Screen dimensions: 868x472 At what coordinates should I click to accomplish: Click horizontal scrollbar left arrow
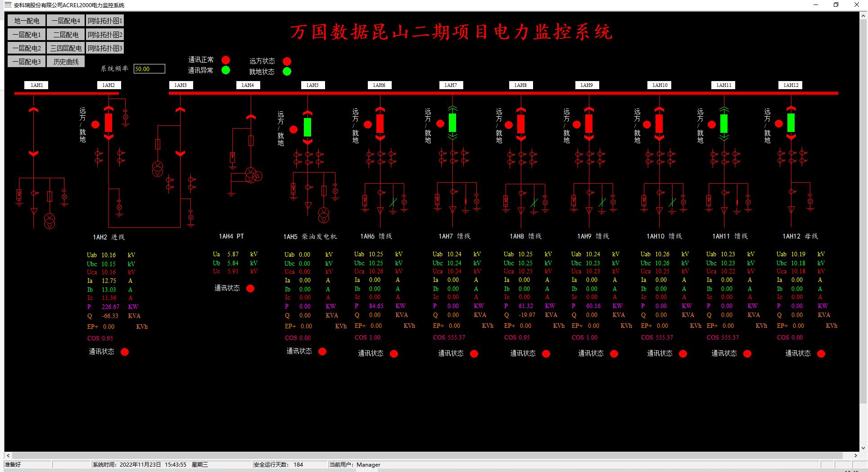pyautogui.click(x=8, y=455)
